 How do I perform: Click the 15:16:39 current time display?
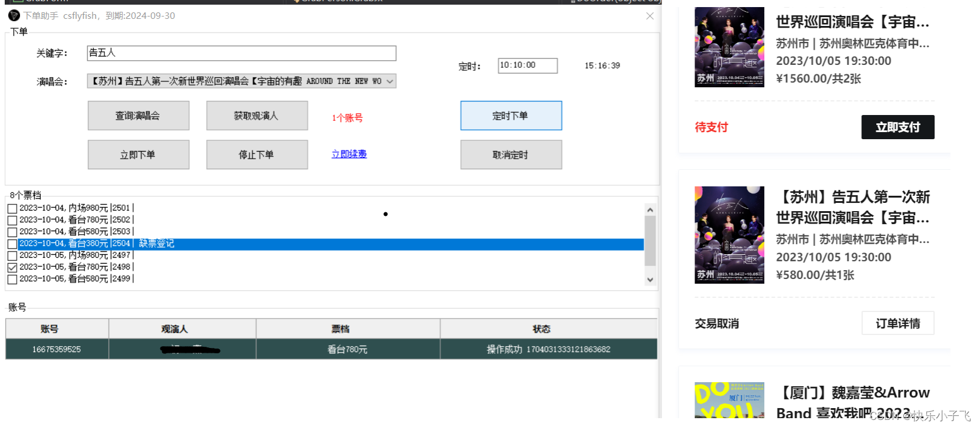[602, 65]
